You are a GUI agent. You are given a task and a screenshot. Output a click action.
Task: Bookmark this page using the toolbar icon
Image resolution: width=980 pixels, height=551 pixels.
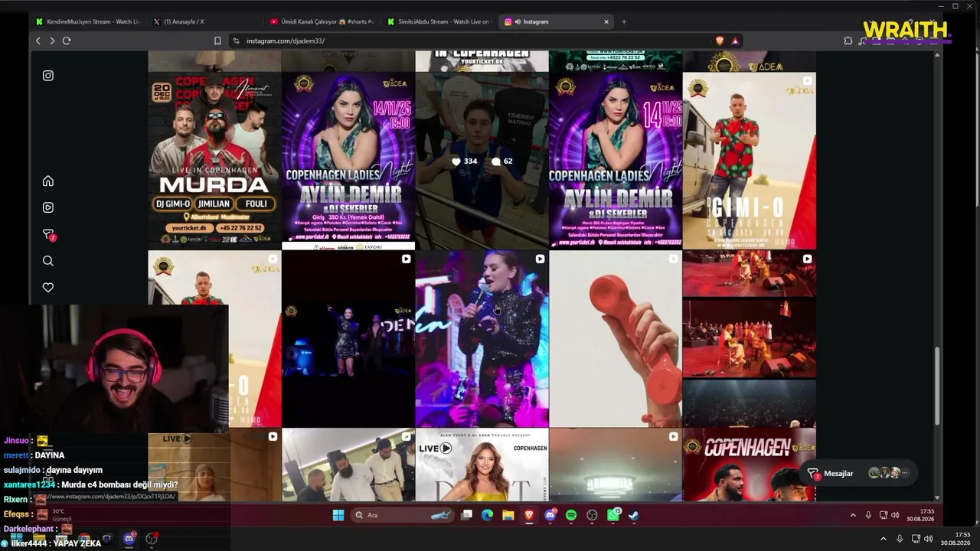coord(217,41)
